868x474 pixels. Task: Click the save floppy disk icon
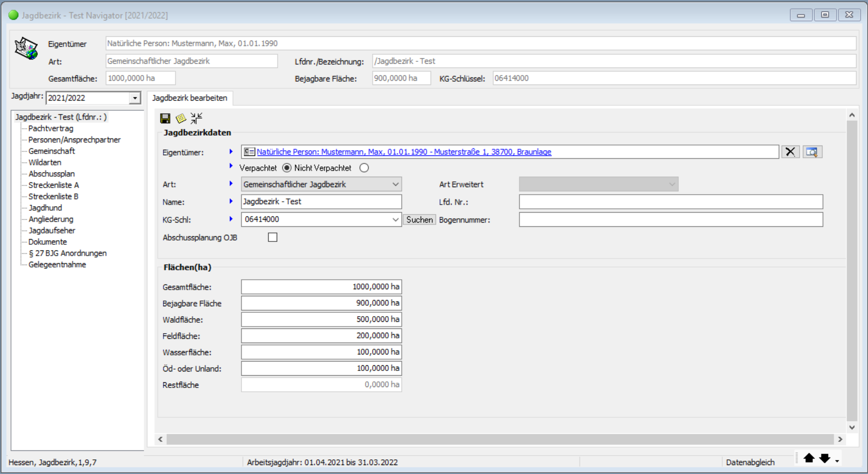(165, 118)
